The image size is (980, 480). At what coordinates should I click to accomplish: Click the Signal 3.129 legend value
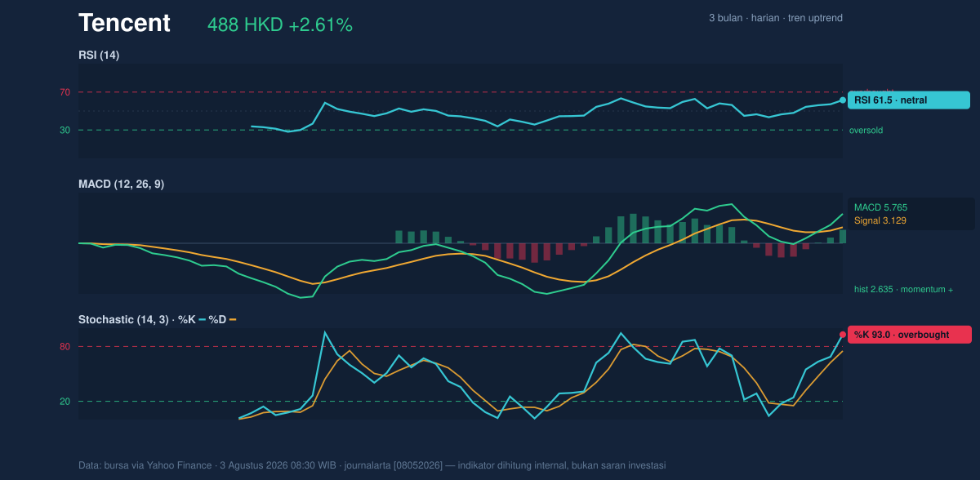[x=880, y=220]
